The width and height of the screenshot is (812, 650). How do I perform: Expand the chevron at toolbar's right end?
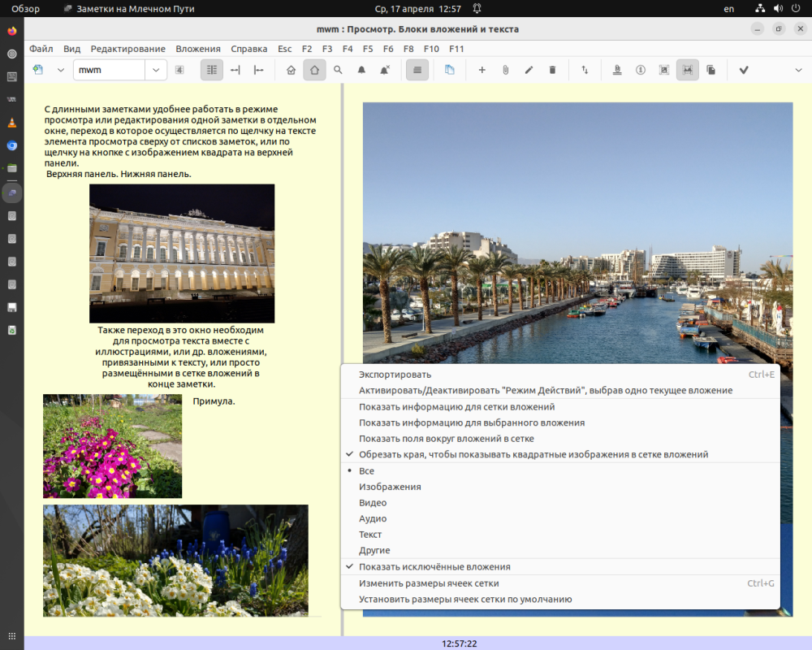[797, 70]
